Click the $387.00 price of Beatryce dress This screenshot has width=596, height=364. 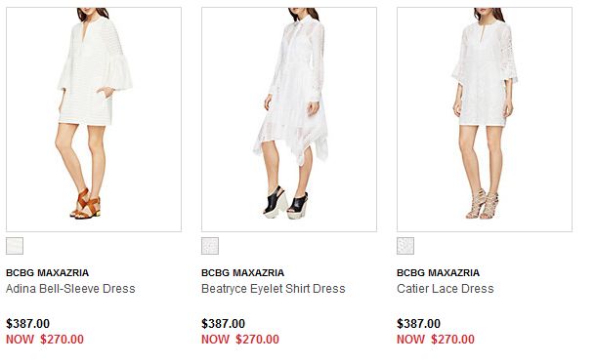(223, 323)
